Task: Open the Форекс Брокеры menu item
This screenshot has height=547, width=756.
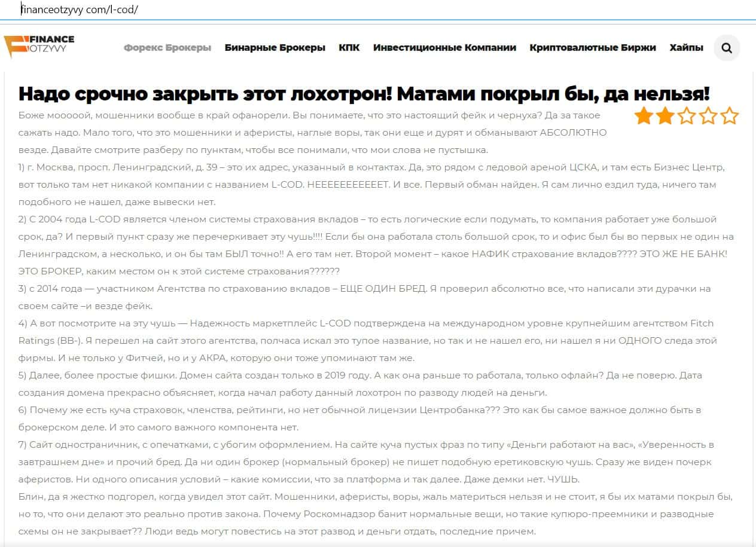Action: click(167, 48)
